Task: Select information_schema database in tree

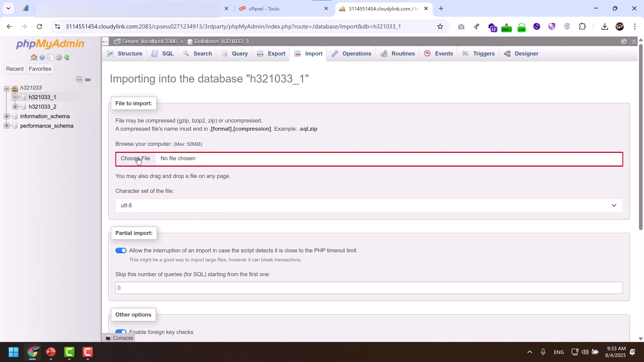Action: (45, 116)
